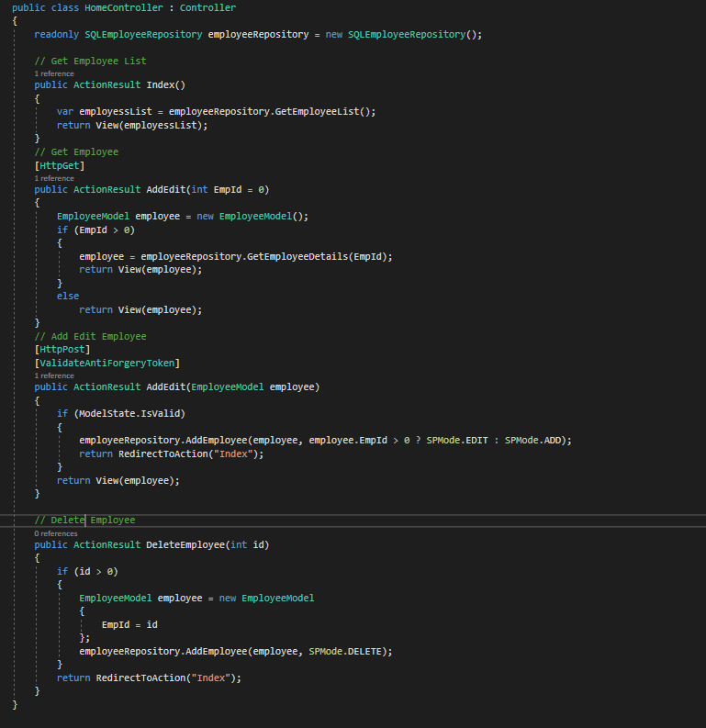Open the '0 references' CodeLens above DeleteEmployee

click(x=56, y=532)
